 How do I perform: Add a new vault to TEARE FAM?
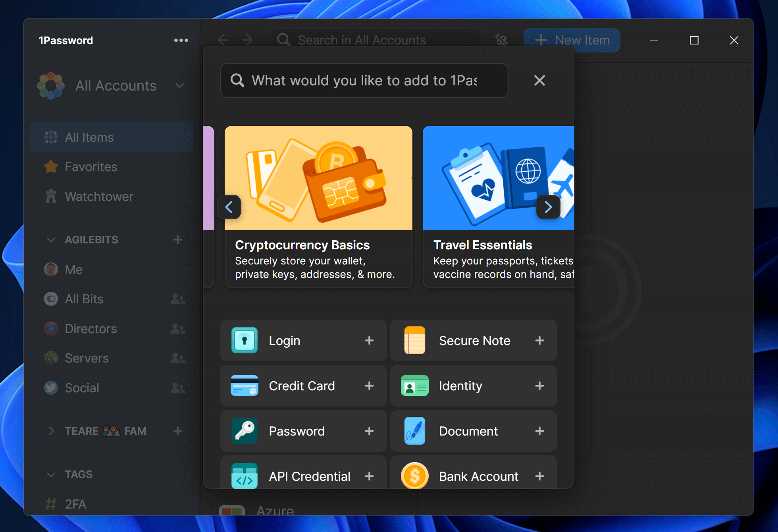point(178,431)
